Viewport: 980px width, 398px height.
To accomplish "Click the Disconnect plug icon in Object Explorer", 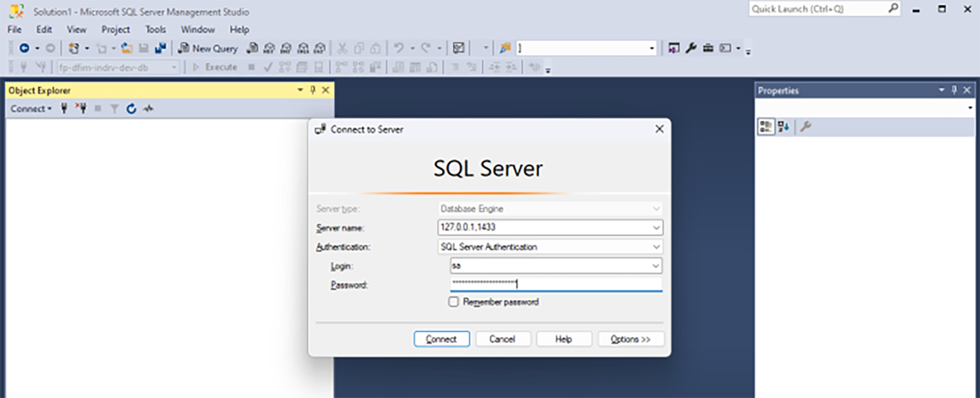I will click(81, 108).
